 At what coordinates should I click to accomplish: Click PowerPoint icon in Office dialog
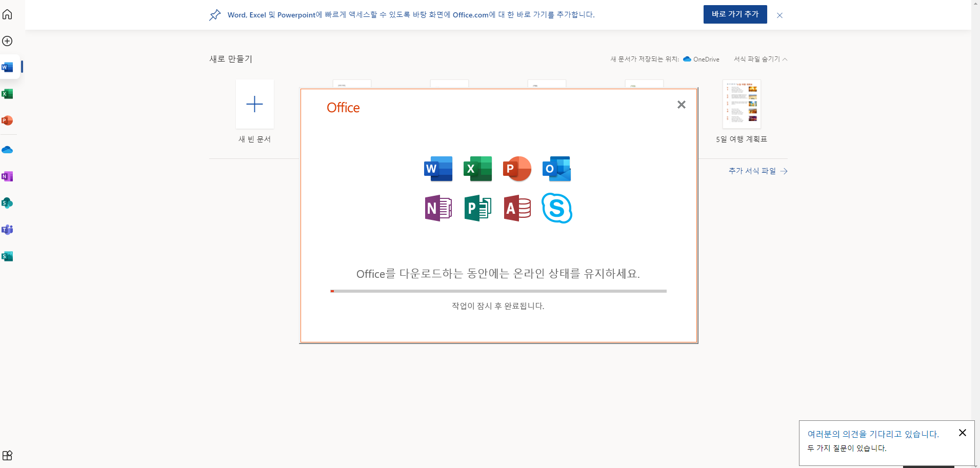coord(517,169)
